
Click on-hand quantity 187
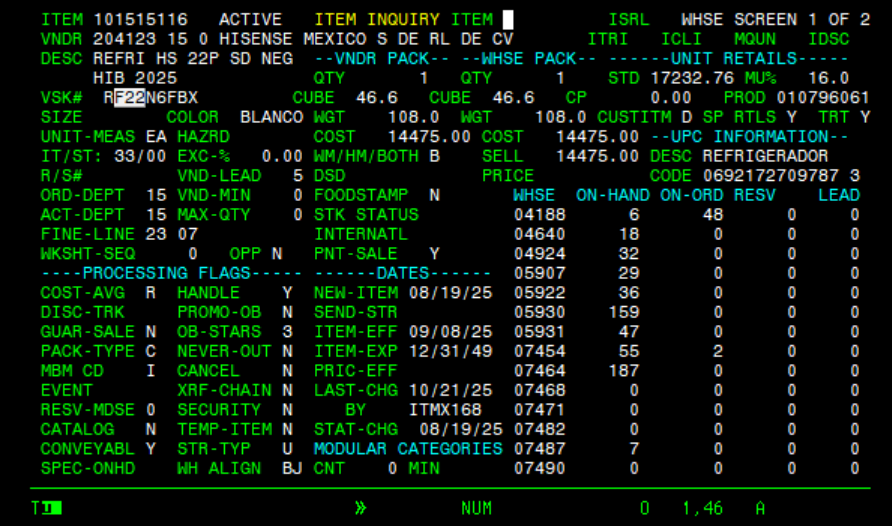(x=623, y=371)
